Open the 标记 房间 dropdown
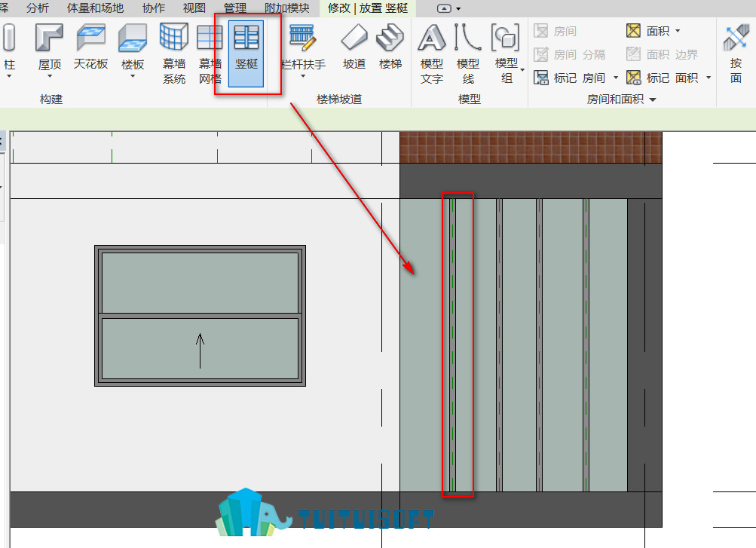Image resolution: width=756 pixels, height=548 pixels. 616,78
